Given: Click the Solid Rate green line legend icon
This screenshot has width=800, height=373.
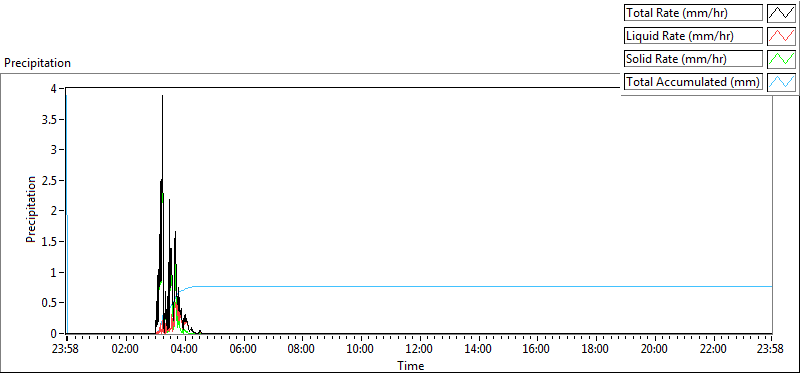Looking at the screenshot, I should 781,58.
